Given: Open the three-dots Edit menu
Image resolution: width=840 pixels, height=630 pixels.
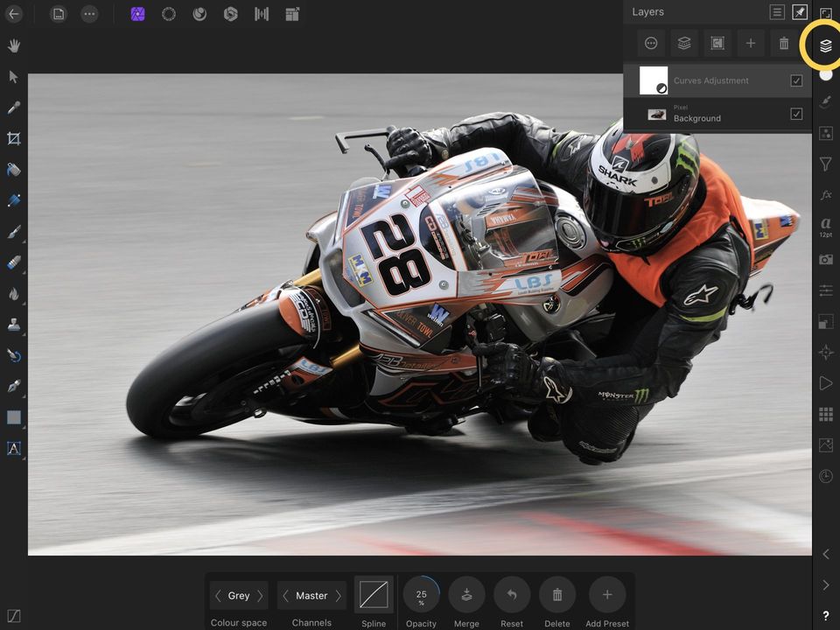Looking at the screenshot, I should click(89, 14).
